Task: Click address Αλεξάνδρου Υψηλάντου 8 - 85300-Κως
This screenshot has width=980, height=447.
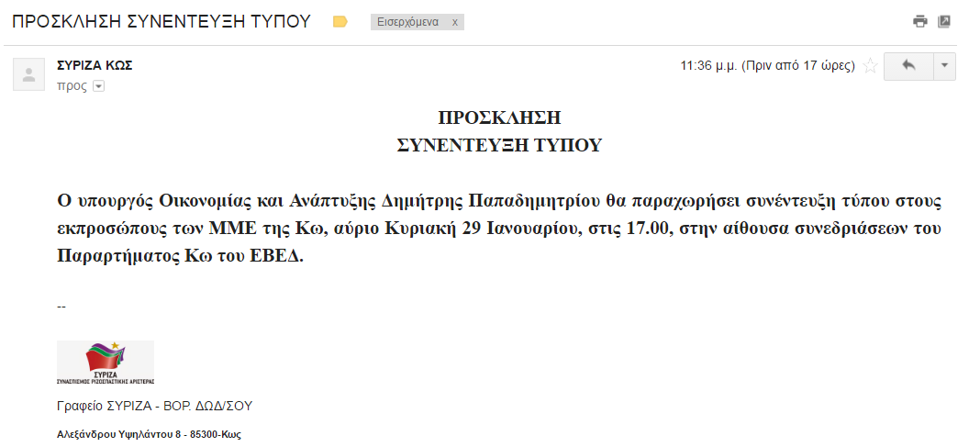Action: point(149,434)
